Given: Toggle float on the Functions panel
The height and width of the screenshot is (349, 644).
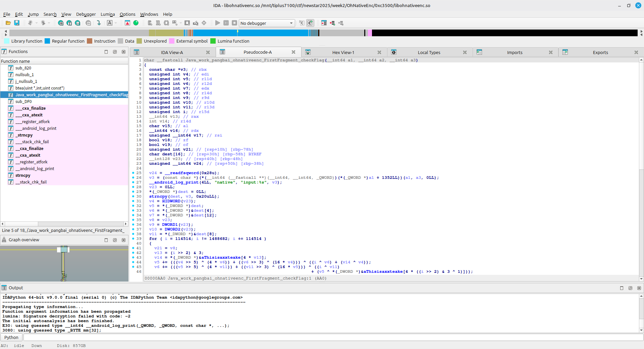Looking at the screenshot, I should 115,52.
